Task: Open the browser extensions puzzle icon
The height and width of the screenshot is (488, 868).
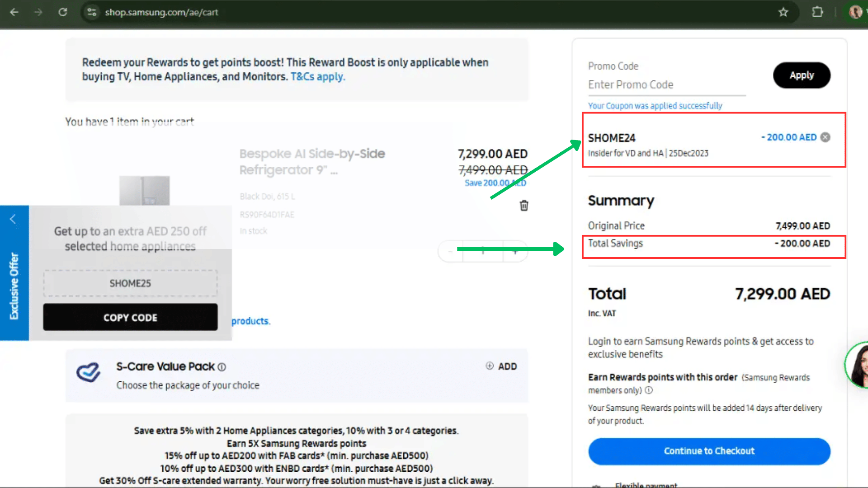Action: 817,12
